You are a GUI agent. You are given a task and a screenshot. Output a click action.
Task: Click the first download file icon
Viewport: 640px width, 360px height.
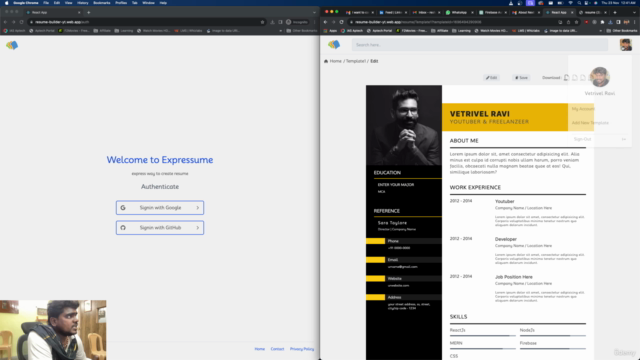pyautogui.click(x=566, y=78)
